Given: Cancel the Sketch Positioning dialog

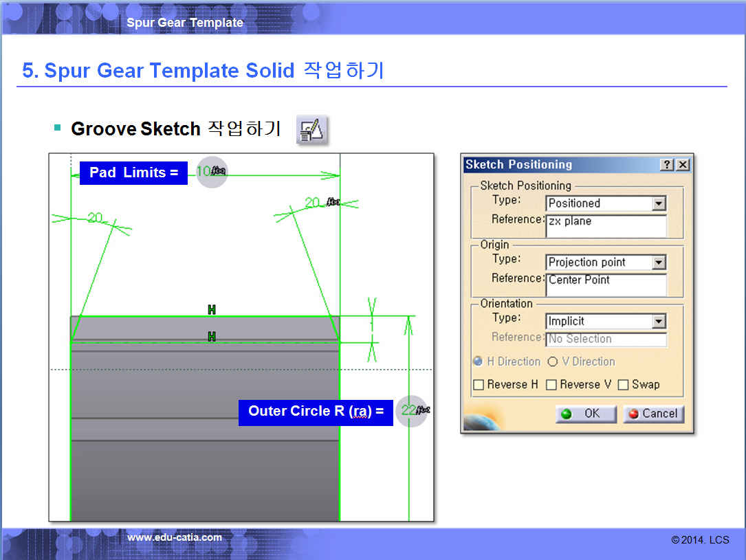Looking at the screenshot, I should coord(653,414).
